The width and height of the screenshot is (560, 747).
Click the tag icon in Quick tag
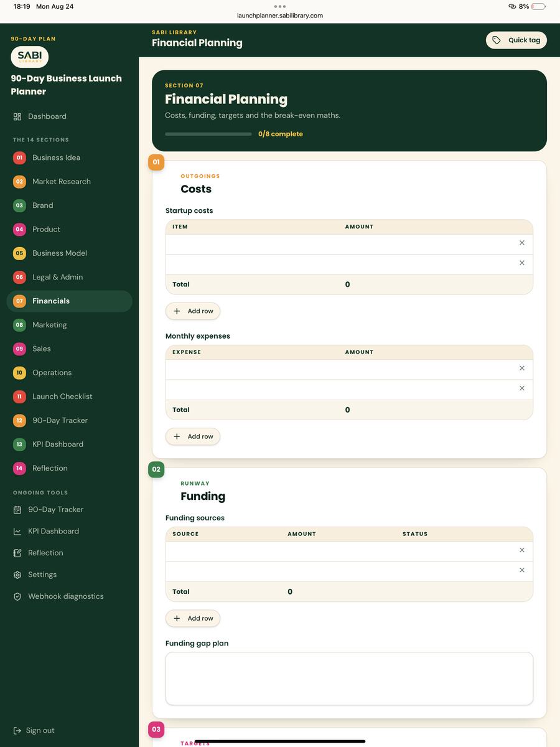pos(497,40)
